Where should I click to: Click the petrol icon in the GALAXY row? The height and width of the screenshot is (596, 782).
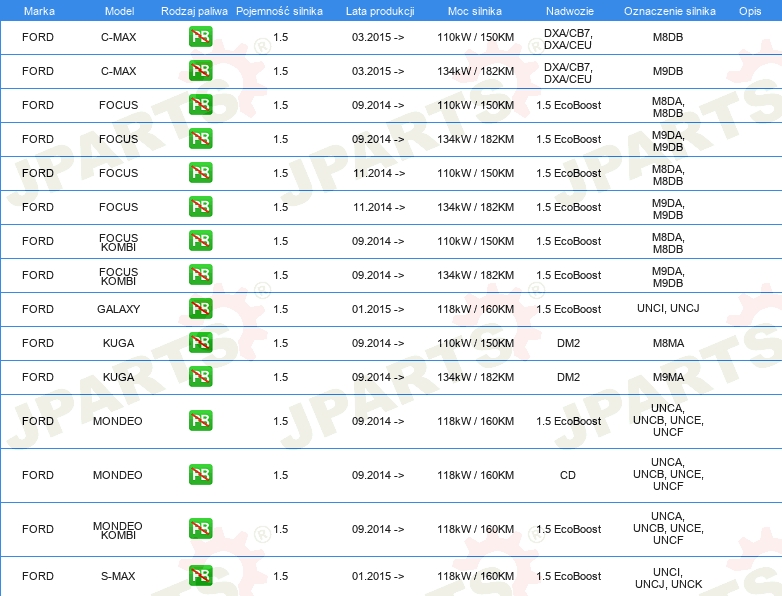click(200, 309)
